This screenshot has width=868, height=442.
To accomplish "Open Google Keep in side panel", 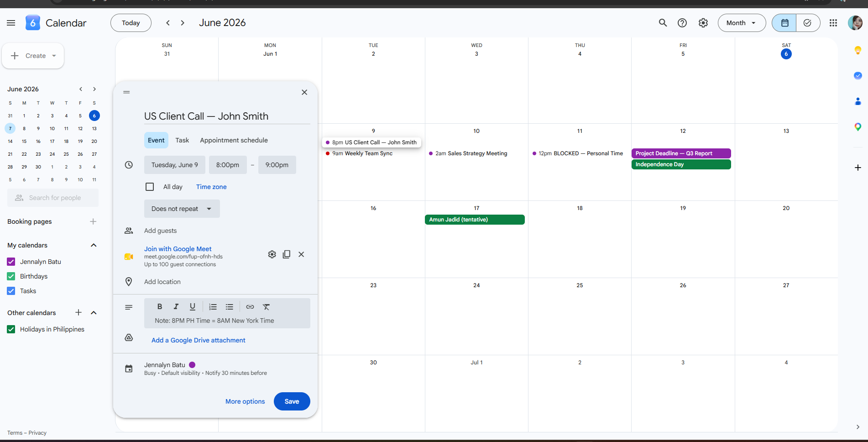I will [x=858, y=50].
